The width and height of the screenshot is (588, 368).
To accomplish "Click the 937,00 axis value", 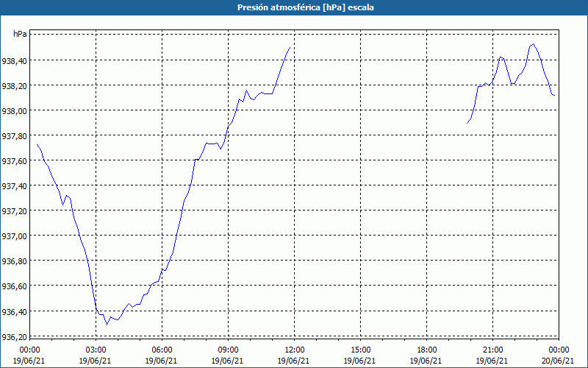I will [x=14, y=236].
